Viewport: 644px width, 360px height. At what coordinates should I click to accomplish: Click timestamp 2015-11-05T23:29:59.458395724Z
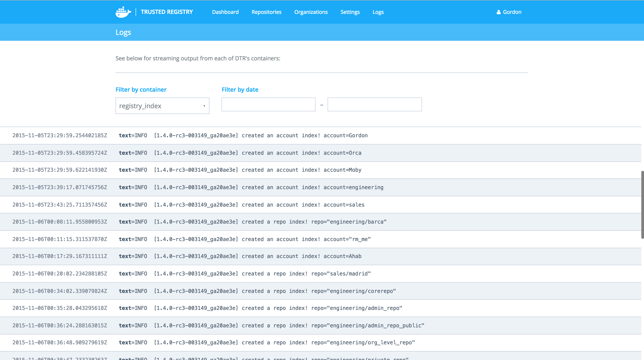[x=60, y=153]
